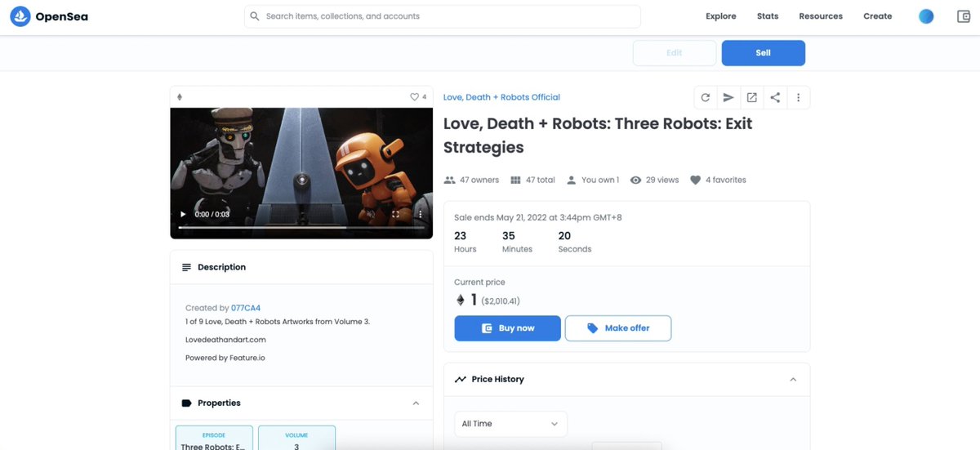The height and width of the screenshot is (450, 980).
Task: Click the 29 views eye icon
Action: coord(635,180)
